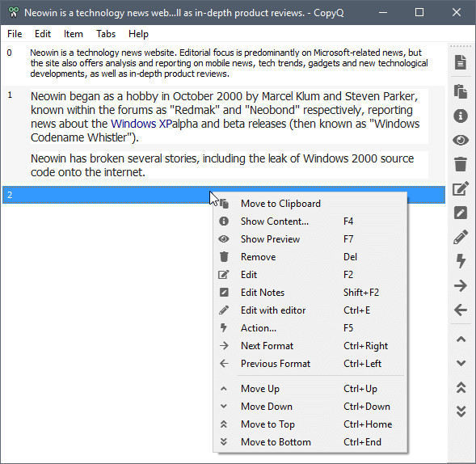Select Move Down in context menu
This screenshot has height=464, width=476.
tap(310, 407)
